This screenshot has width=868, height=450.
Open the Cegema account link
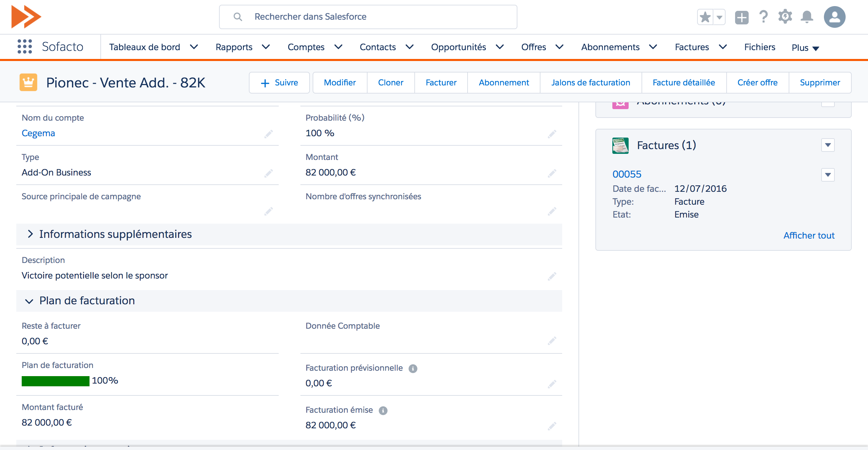[38, 133]
